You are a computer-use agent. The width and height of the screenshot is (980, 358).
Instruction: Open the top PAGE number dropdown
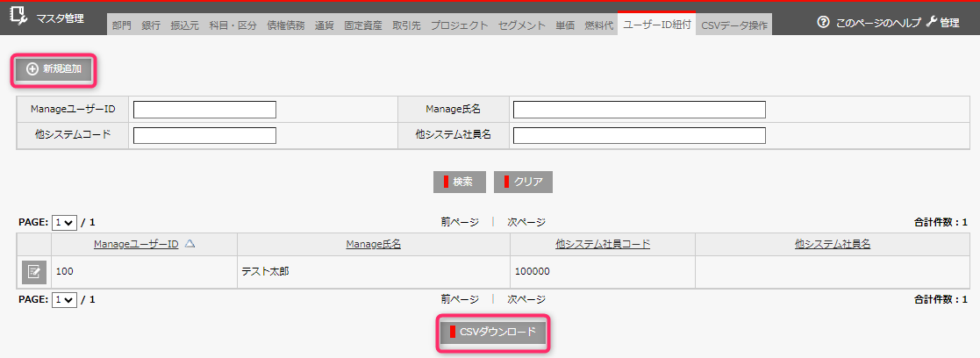(64, 223)
